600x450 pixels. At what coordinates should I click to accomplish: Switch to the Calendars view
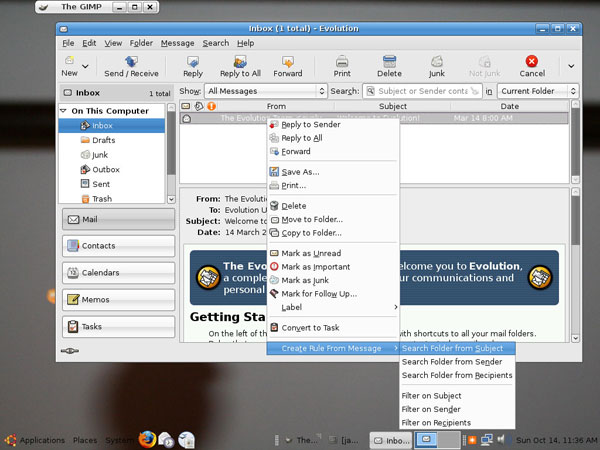(x=118, y=272)
